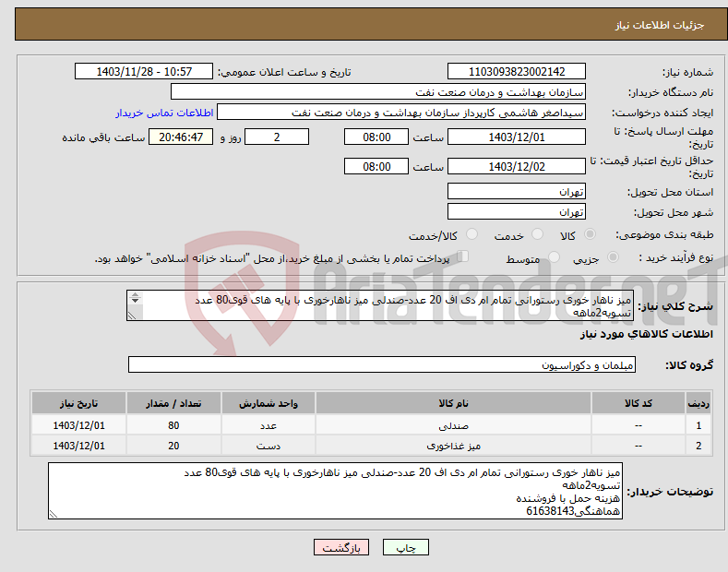This screenshot has width=728, height=572.
Task: Click the buyer organization name field
Action: pyautogui.click(x=378, y=92)
